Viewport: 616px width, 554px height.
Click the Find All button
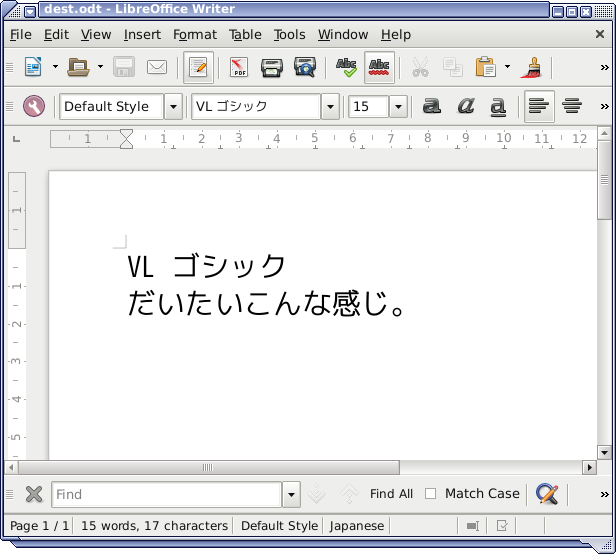391,493
